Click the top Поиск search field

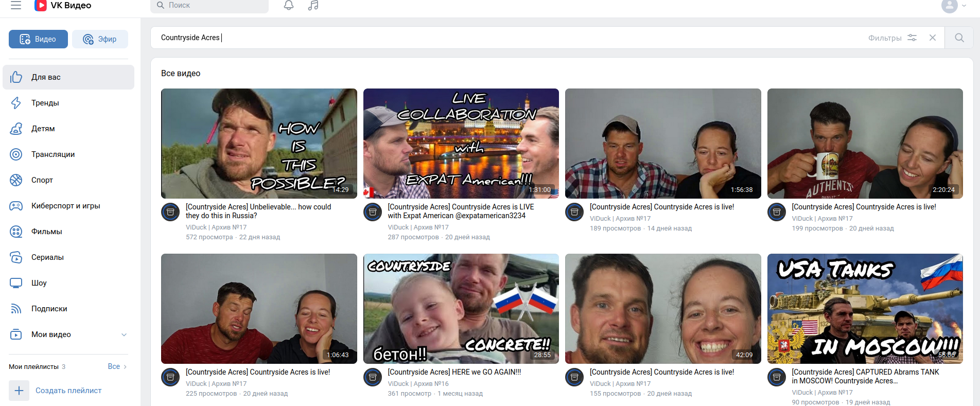click(209, 5)
